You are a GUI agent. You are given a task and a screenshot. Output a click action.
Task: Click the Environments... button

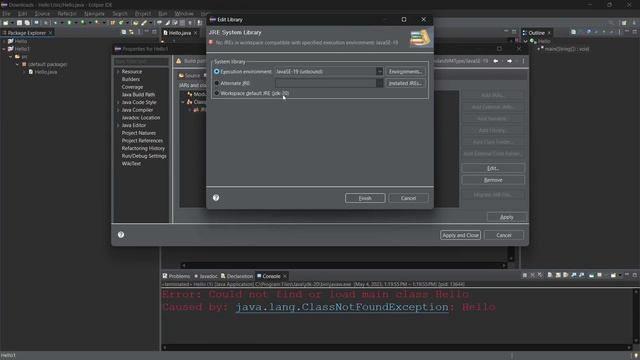click(405, 71)
